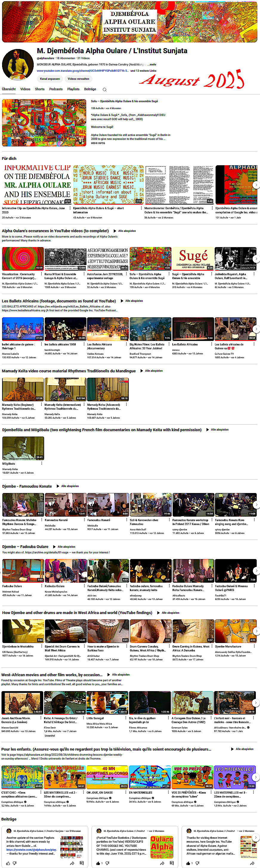Dislike the YouTube Statistics post
Viewport: 260px width, 868px height.
click(107, 863)
